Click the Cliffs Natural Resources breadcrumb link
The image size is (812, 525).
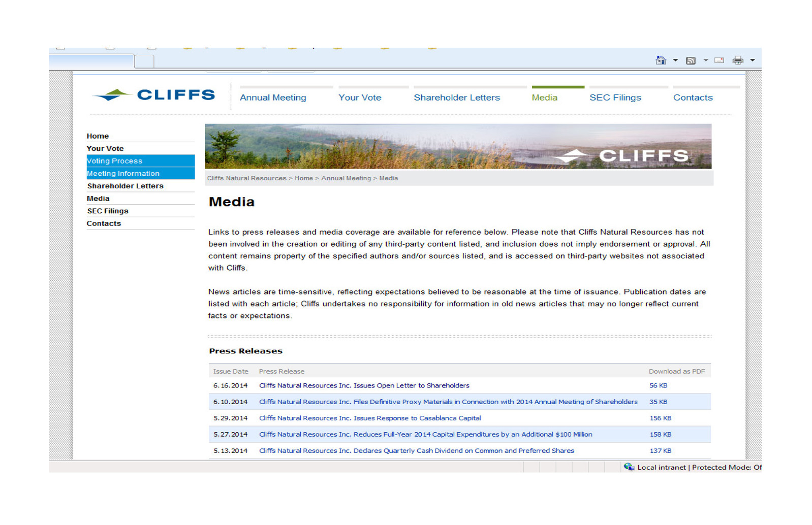point(246,178)
